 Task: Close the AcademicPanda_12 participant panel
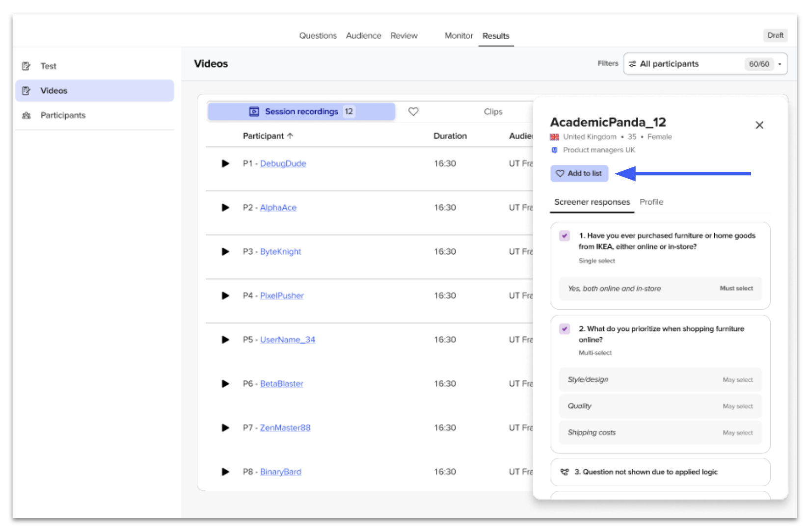click(759, 125)
